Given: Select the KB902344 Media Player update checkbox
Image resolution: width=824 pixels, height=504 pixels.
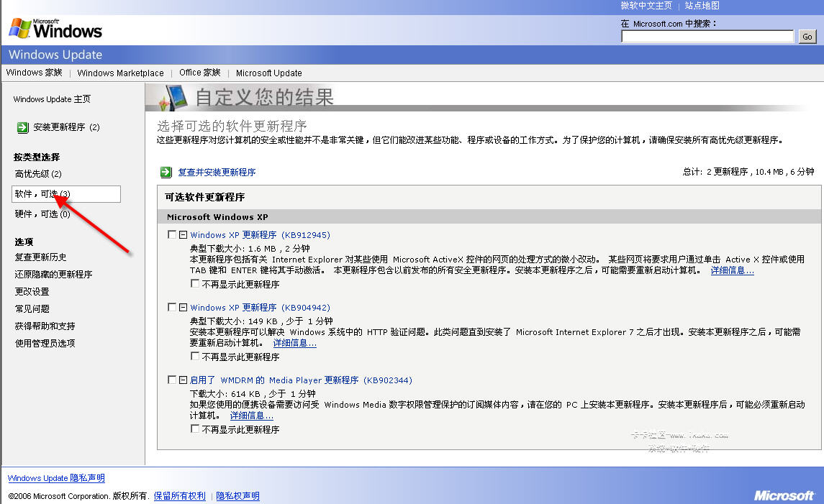Looking at the screenshot, I should [171, 380].
